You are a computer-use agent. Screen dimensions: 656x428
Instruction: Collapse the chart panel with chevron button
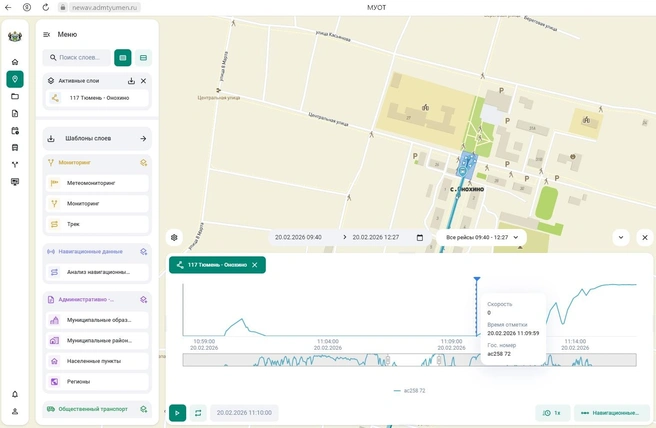(x=621, y=238)
